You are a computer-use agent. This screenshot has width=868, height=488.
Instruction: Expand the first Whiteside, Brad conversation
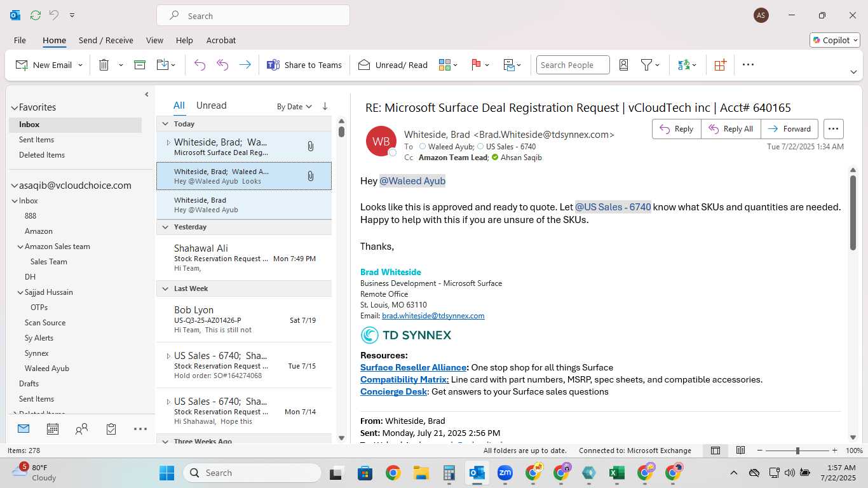tap(168, 142)
